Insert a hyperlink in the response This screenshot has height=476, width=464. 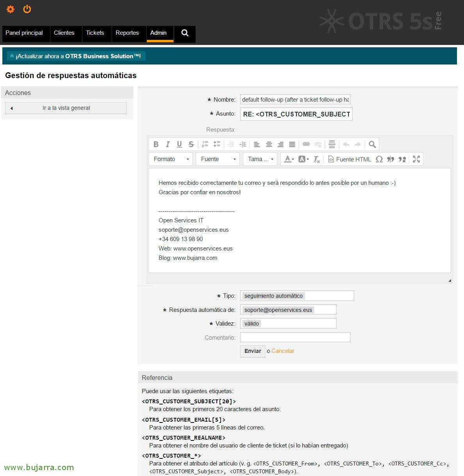306,144
